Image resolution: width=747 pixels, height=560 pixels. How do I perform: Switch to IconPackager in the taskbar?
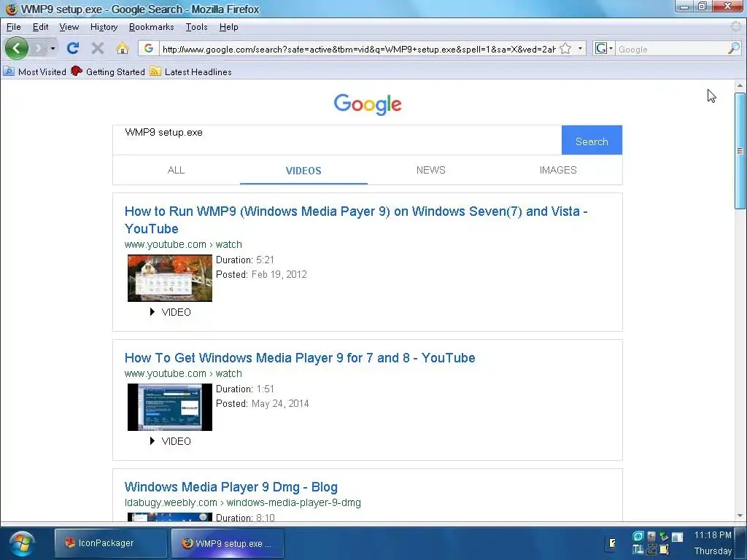point(111,542)
